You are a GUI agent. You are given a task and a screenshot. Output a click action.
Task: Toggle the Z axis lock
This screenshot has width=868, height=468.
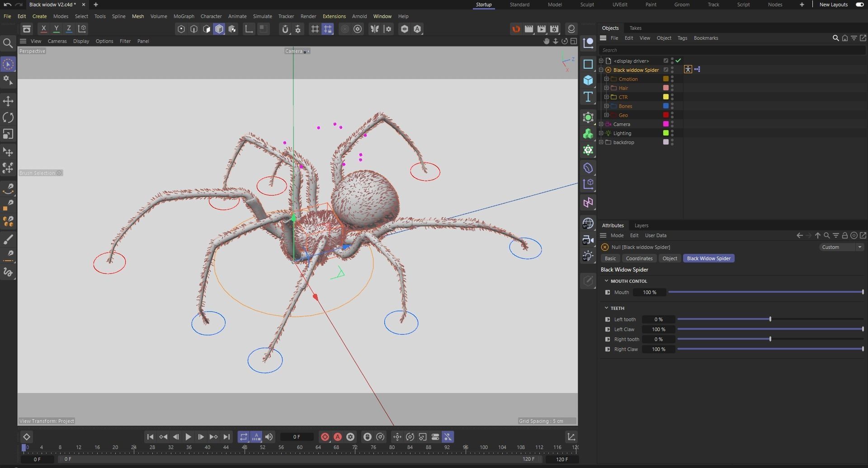69,28
